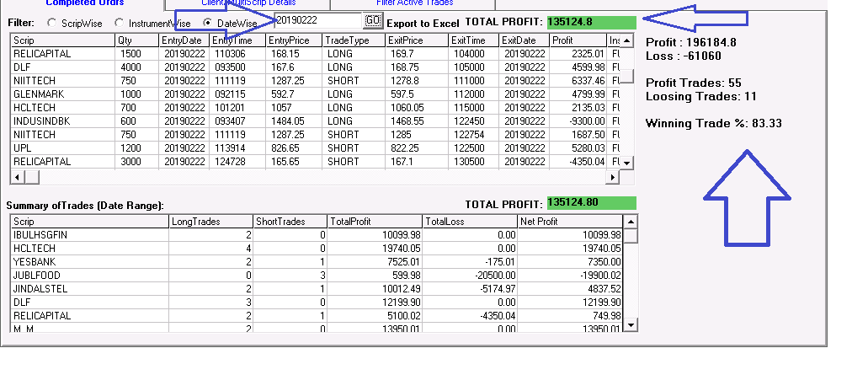Sort by the Qty column header
The height and width of the screenshot is (391, 868).
pyautogui.click(x=137, y=40)
